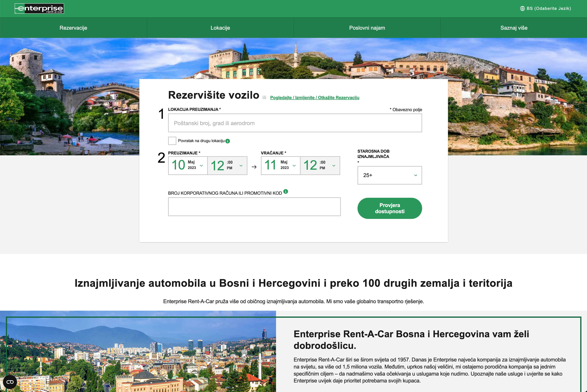Image resolution: width=587 pixels, height=392 pixels.
Task: Open the Lokacije menu
Action: [220, 28]
